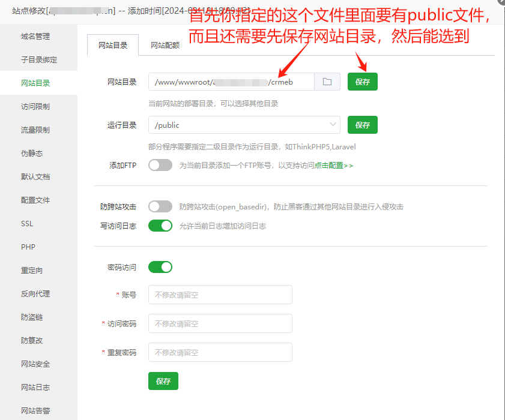Enable the 防跨站攻击 switch
505x420 pixels.
coord(160,206)
